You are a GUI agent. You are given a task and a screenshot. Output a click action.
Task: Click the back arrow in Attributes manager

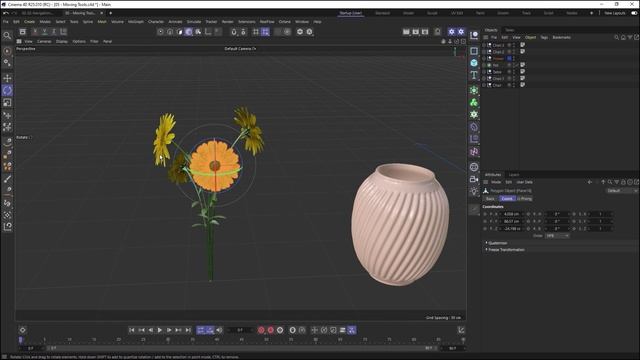(x=590, y=182)
